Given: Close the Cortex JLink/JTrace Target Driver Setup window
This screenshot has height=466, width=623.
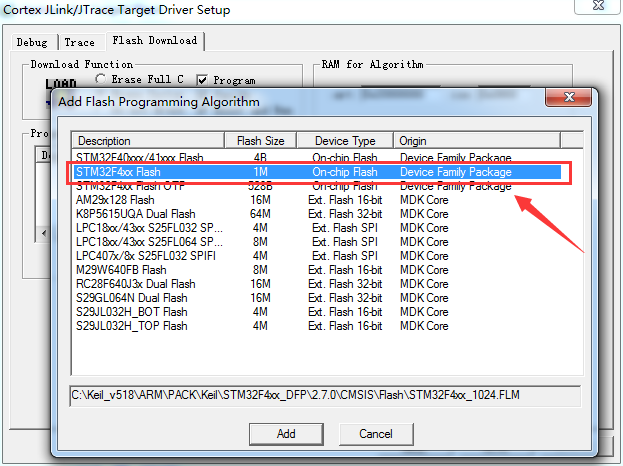Looking at the screenshot, I should [x=598, y=6].
